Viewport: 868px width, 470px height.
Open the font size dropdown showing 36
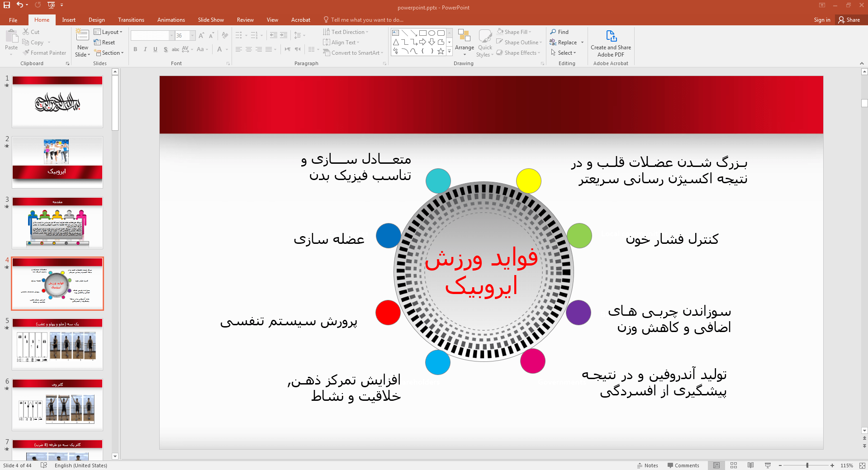(193, 35)
